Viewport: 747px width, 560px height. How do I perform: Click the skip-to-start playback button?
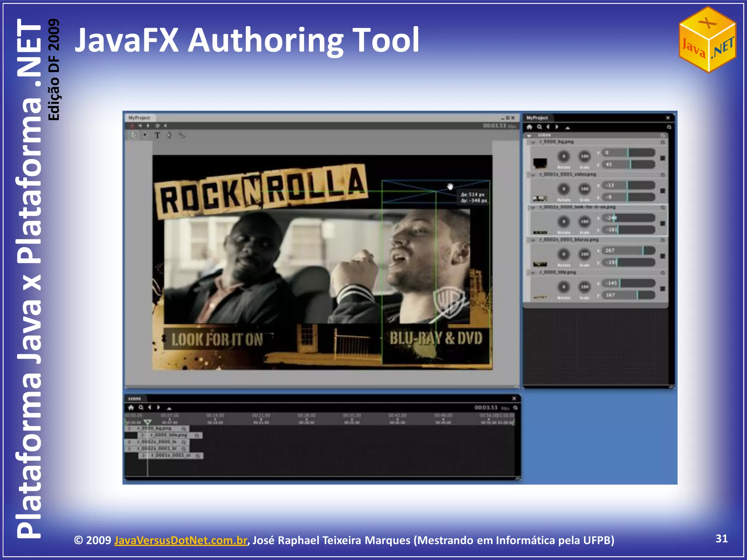(140, 125)
